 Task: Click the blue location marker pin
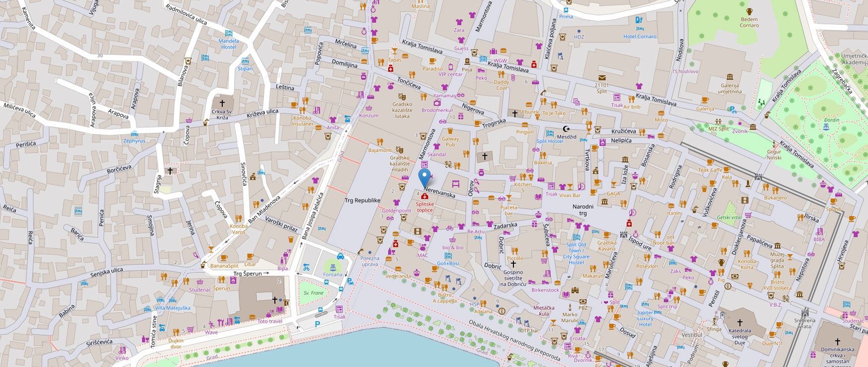[424, 178]
